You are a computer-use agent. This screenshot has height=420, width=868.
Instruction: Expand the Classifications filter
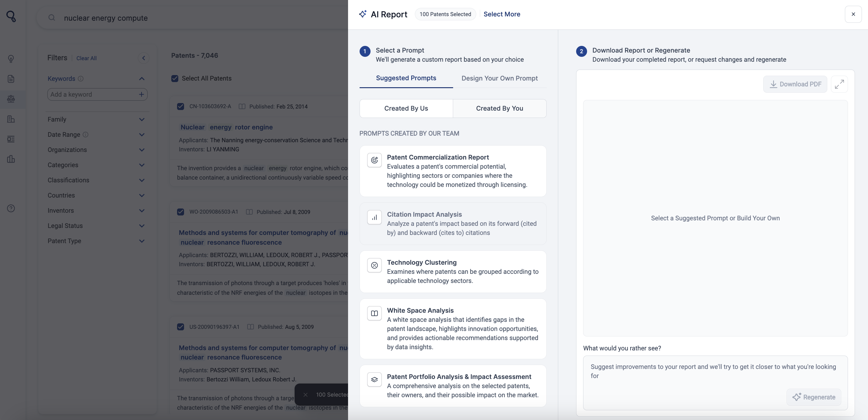[142, 180]
